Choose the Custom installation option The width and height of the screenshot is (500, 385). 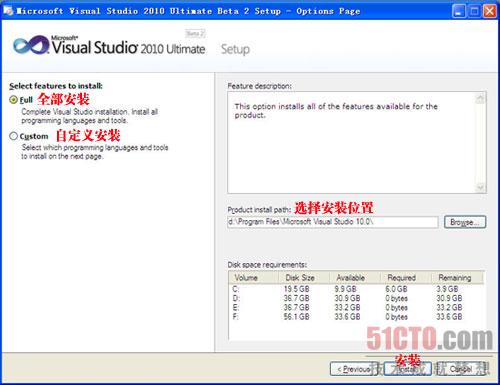pyautogui.click(x=13, y=136)
